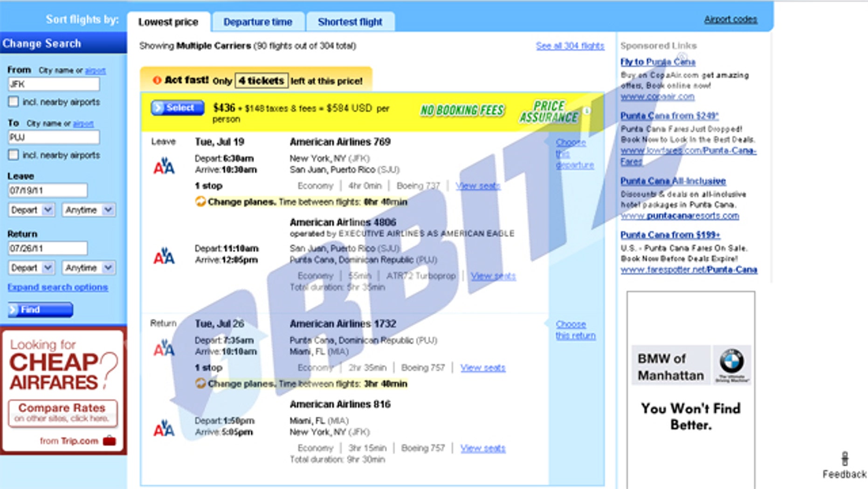Click the 4 tickets box in alert

[x=262, y=80]
